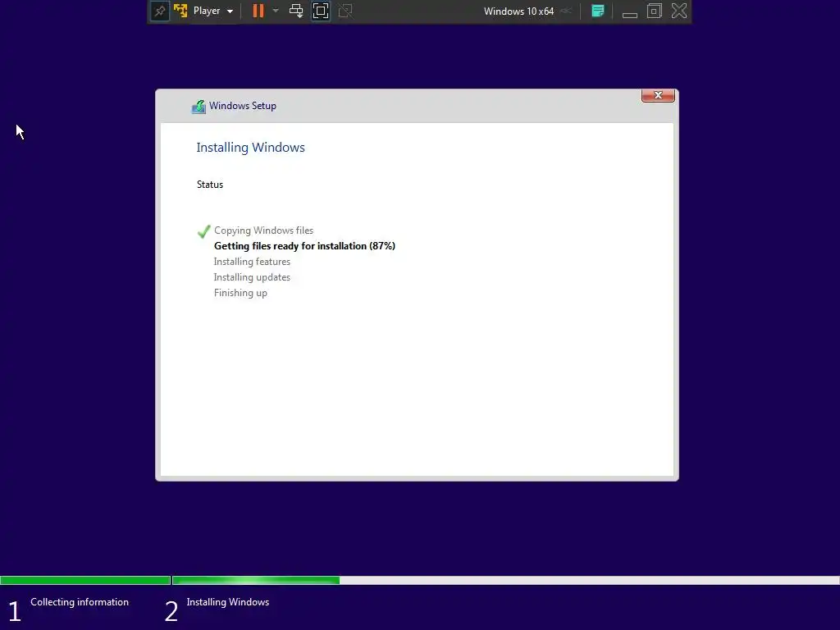Click the Unity mode icon
The image size is (840, 630).
coord(345,11)
